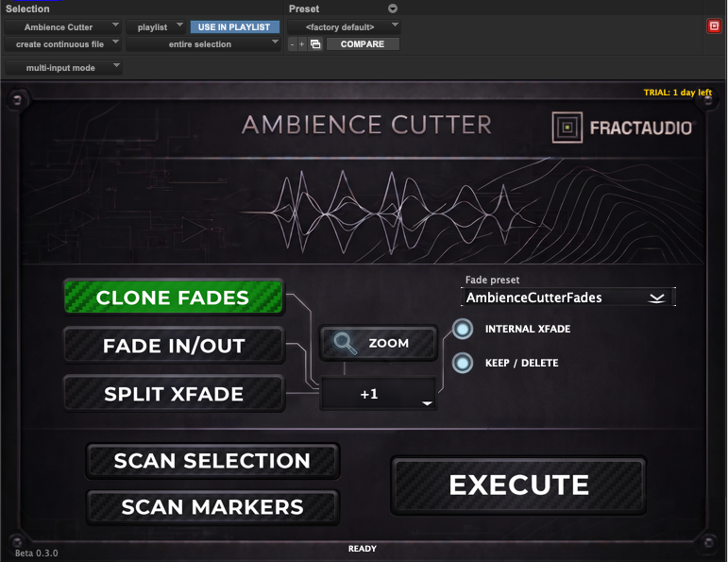Click SCAN MARKERS button

tap(212, 507)
